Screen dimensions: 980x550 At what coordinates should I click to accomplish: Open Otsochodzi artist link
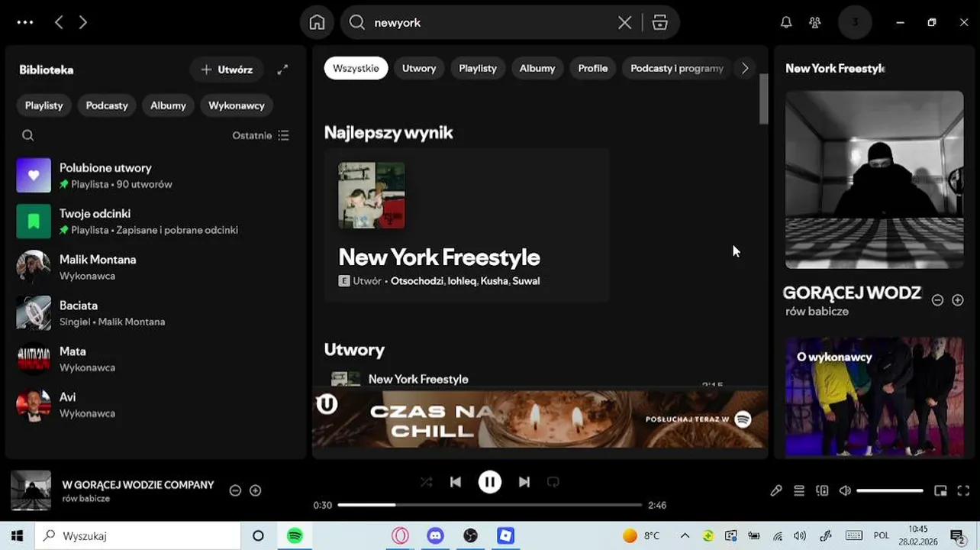[x=417, y=281]
